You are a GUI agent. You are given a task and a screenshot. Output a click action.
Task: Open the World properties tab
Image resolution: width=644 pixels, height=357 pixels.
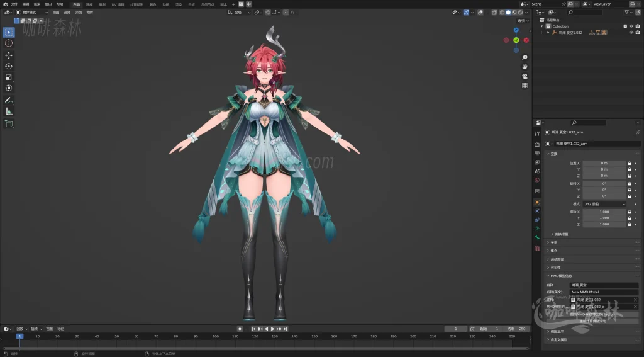click(x=537, y=180)
